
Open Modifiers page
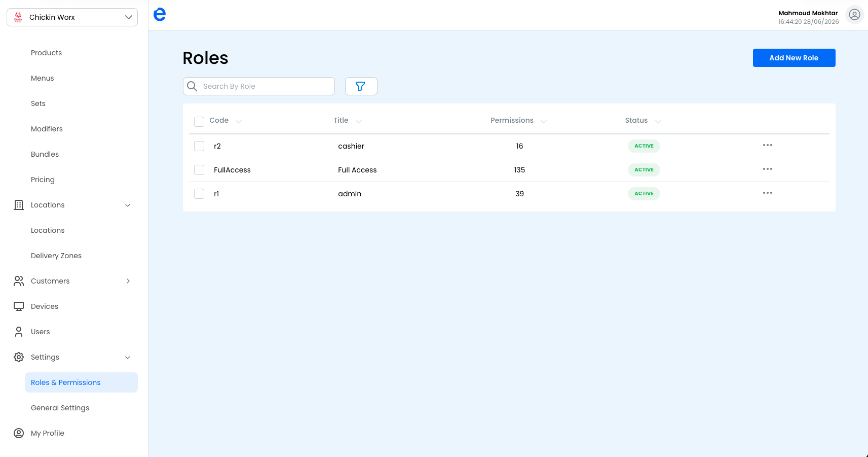[47, 129]
